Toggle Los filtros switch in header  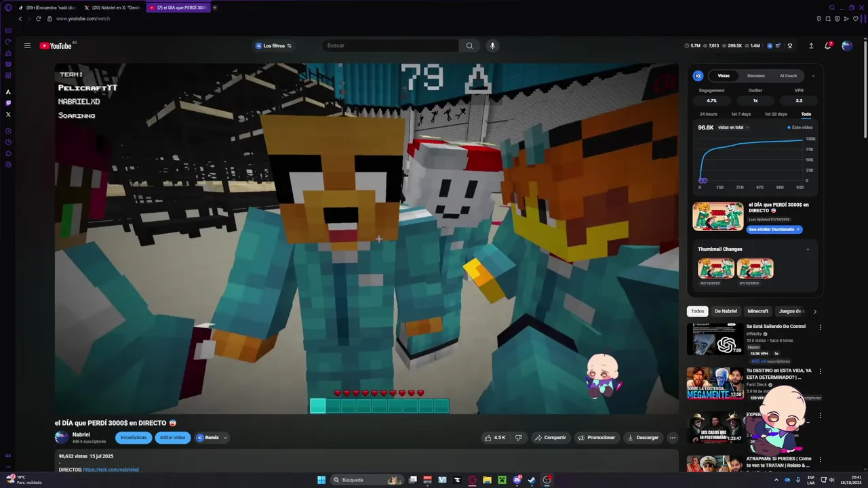coord(289,45)
